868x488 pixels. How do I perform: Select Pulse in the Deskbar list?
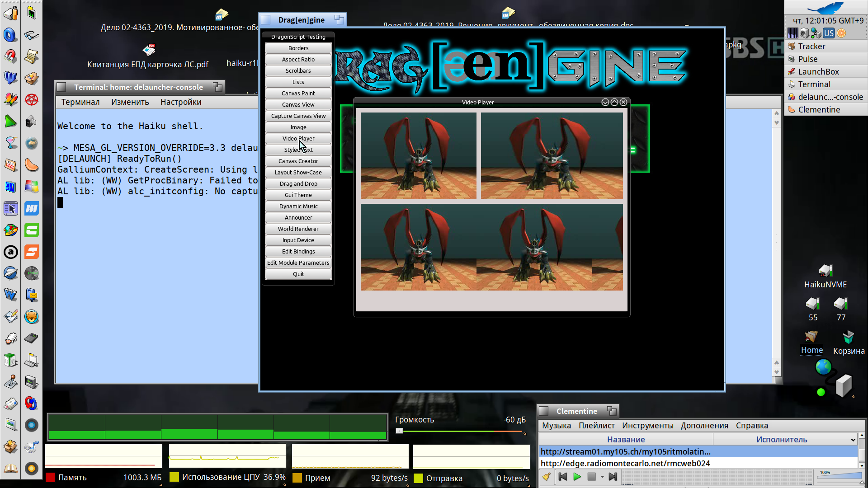tap(826, 59)
